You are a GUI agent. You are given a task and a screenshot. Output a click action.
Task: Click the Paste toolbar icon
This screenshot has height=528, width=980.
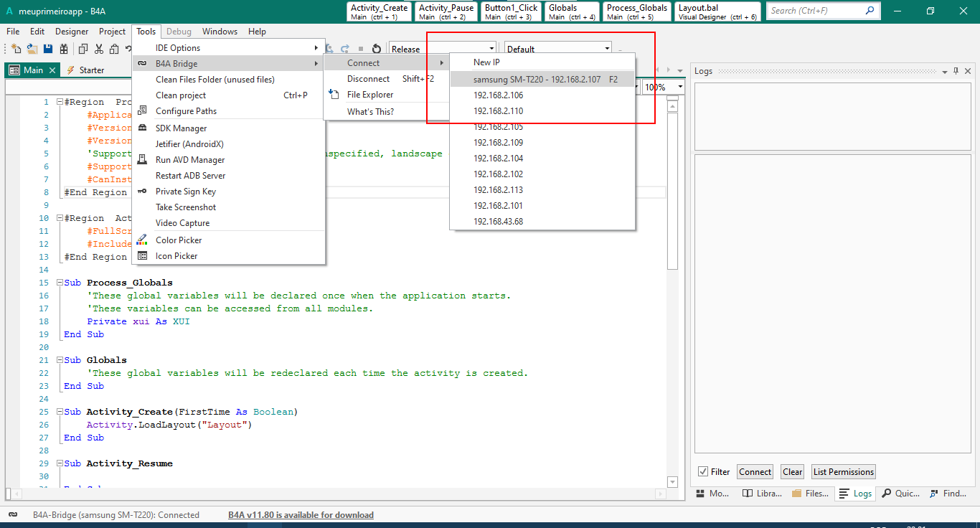point(115,49)
